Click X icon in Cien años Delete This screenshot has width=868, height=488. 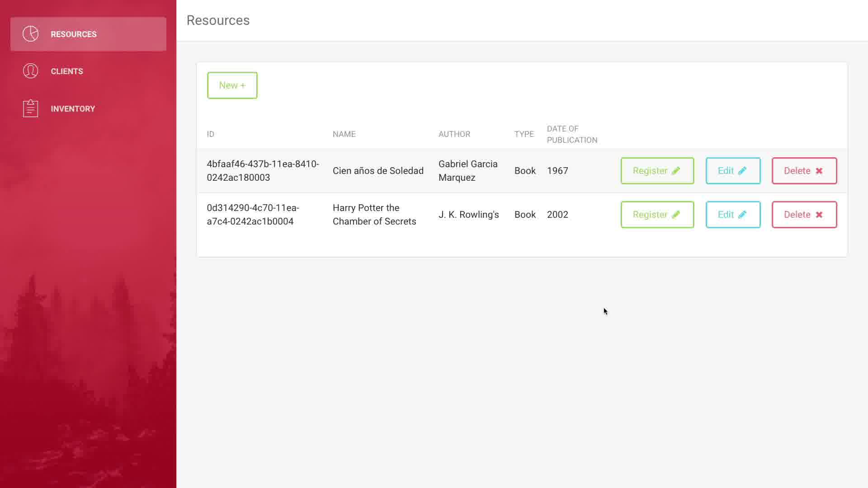coord(819,171)
